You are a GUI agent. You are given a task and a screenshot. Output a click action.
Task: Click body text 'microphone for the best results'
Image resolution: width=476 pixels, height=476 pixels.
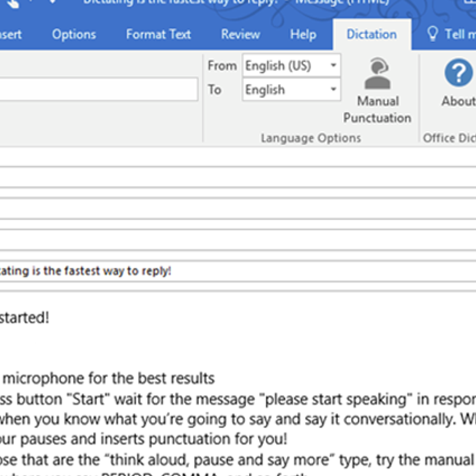[x=109, y=378]
